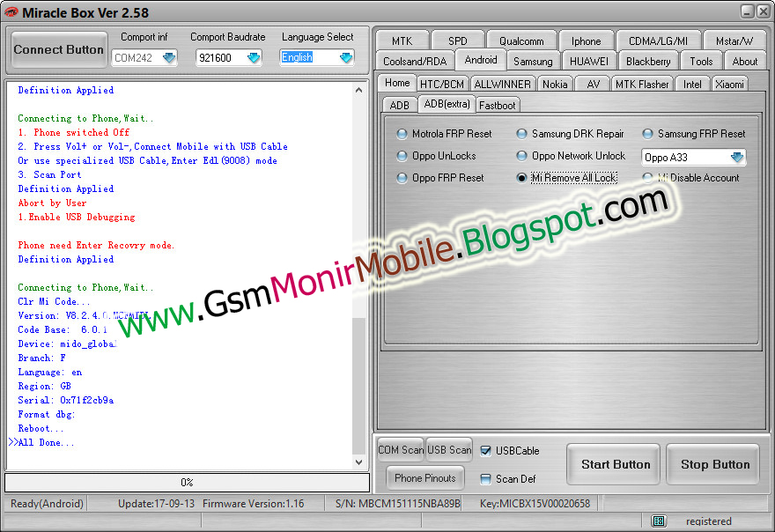
Task: Switch to the CDMA/LG/MI tab
Action: [x=658, y=41]
